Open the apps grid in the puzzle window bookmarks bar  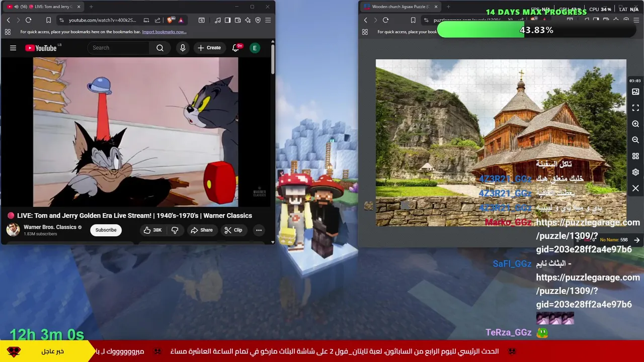[x=365, y=32]
